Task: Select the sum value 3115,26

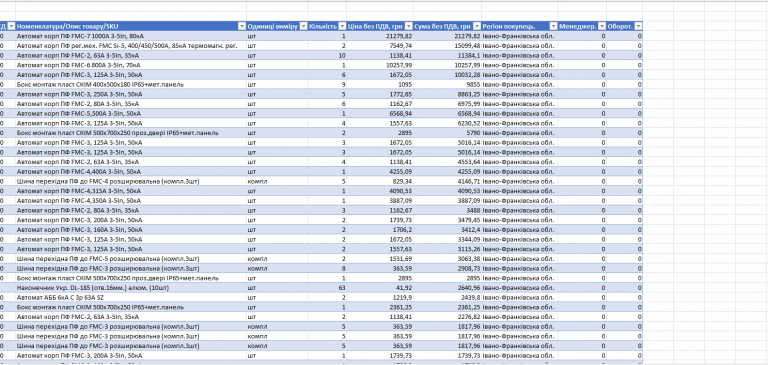Action: click(447, 249)
